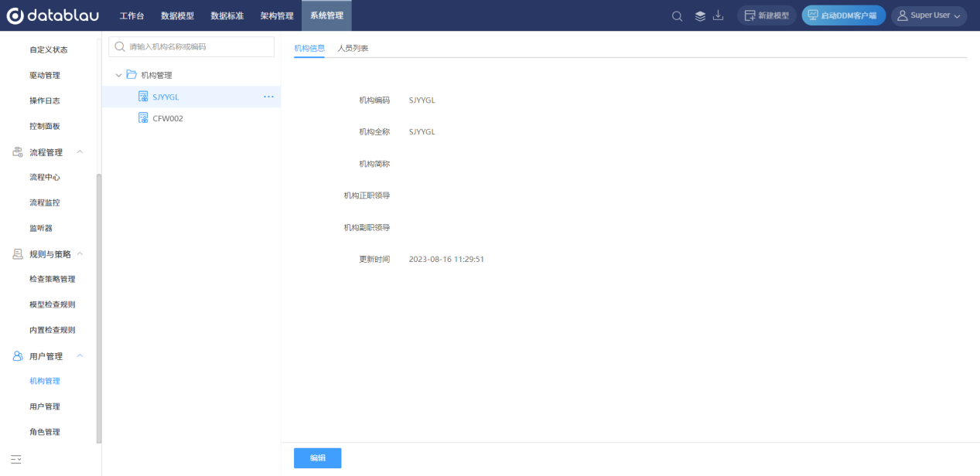Image resolution: width=980 pixels, height=476 pixels.
Task: Click the 规则与策略 section icon
Action: 17,254
